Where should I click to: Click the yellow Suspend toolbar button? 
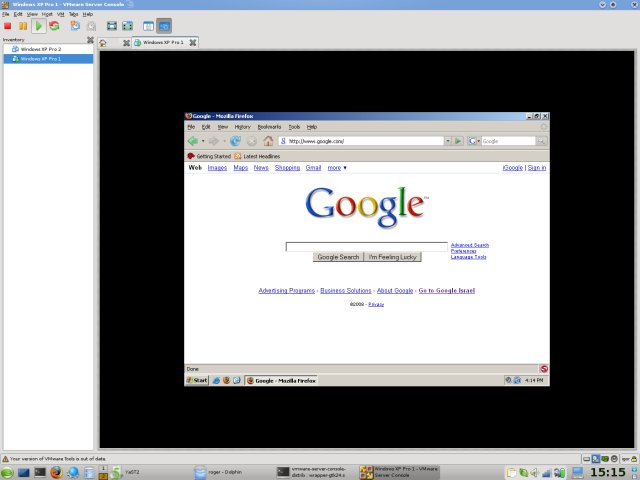[23, 26]
